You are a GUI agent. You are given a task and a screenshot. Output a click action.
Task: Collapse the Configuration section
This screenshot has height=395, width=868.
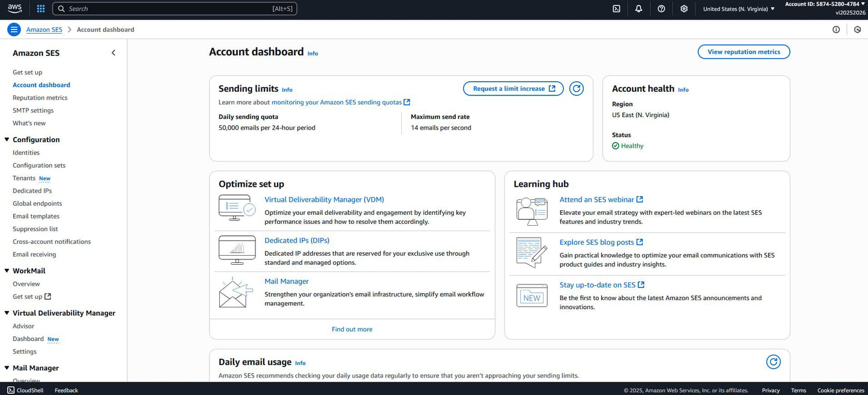[7, 139]
